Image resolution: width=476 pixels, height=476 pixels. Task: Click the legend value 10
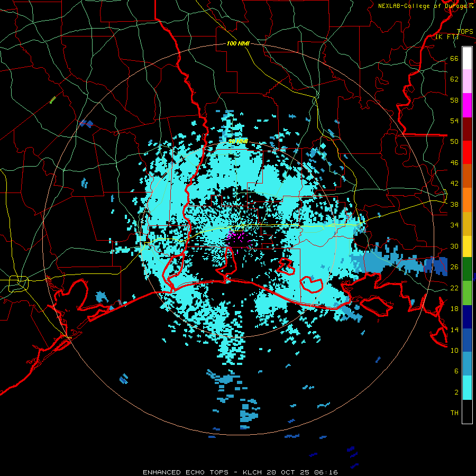coord(454,351)
